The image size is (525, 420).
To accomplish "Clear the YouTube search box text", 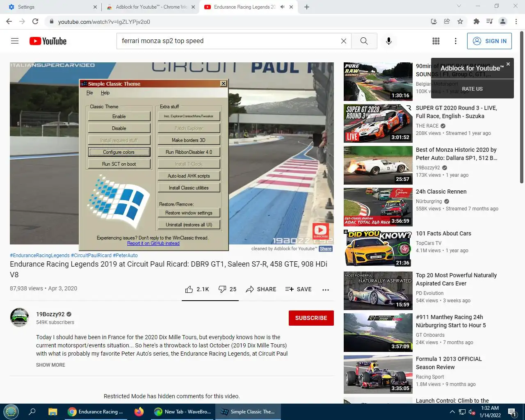I will [x=344, y=41].
